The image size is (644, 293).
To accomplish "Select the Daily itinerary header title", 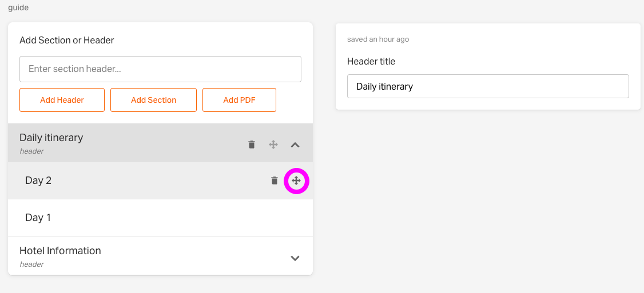I will tap(51, 138).
